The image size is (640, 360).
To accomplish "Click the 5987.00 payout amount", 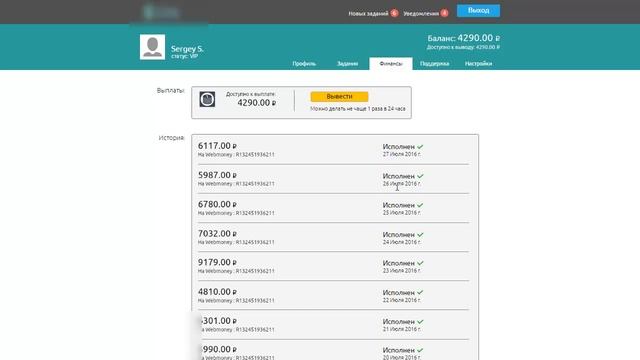I will [x=217, y=175].
